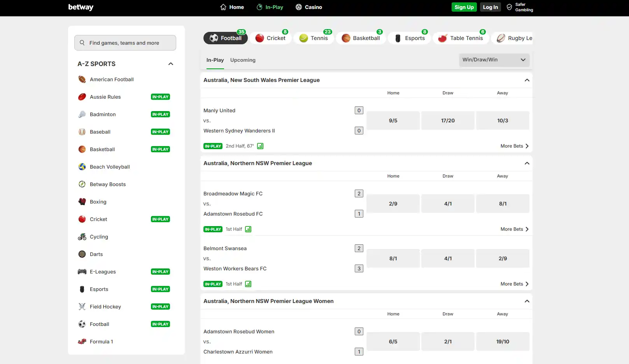Image resolution: width=629 pixels, height=364 pixels.
Task: Open Field Hockey in-play badge
Action: pos(160,307)
